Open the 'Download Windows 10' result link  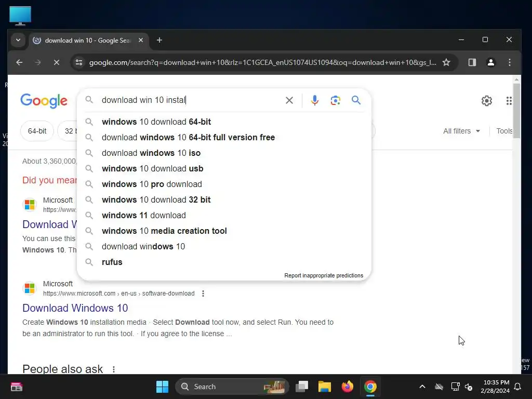pyautogui.click(x=75, y=308)
